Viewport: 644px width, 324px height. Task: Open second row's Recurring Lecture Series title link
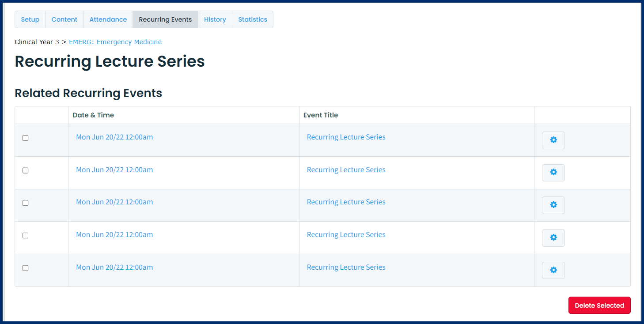(x=346, y=170)
